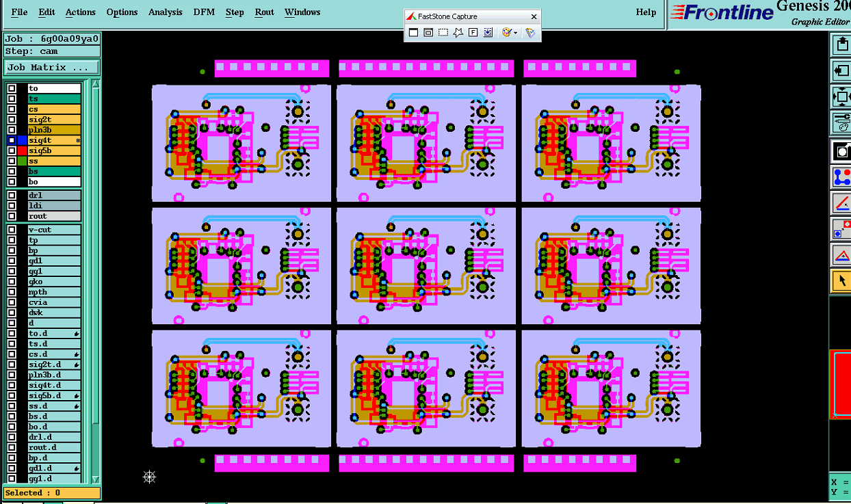851x504 pixels.
Task: Click the pencil mark on sig2t.d layer
Action: coord(77,364)
